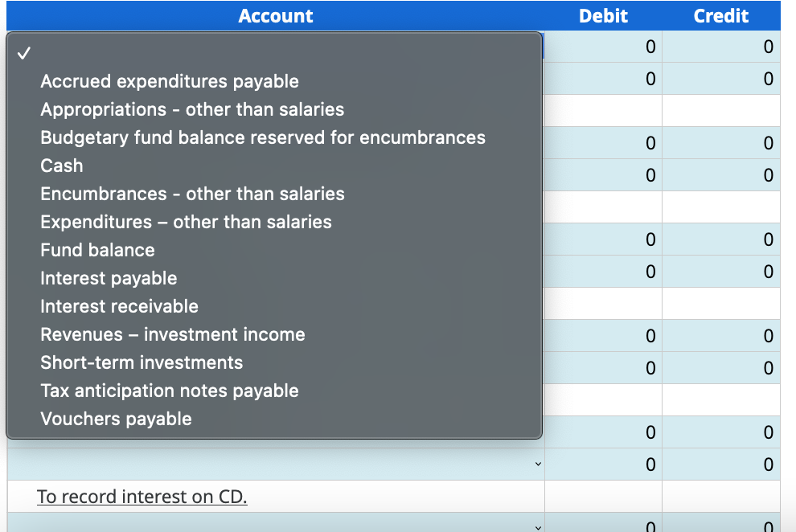The height and width of the screenshot is (532, 796).
Task: Click the 'To record interest on CD.' description
Action: tap(142, 497)
